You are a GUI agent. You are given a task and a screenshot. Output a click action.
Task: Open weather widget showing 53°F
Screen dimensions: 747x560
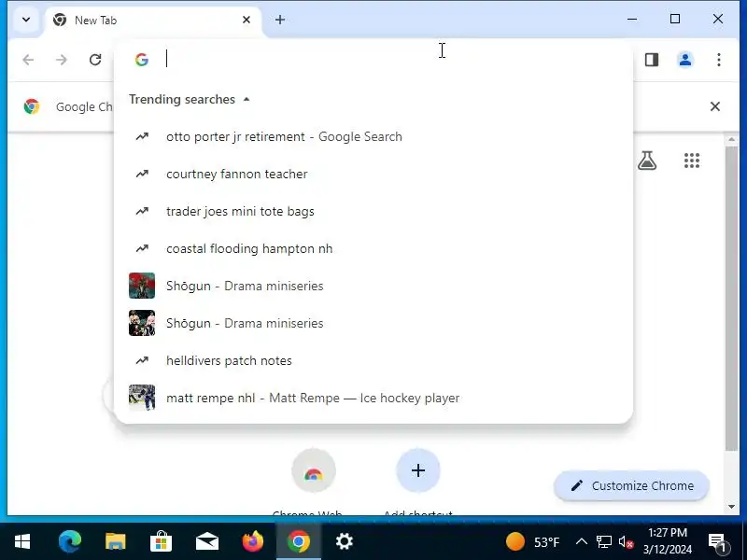click(x=532, y=542)
